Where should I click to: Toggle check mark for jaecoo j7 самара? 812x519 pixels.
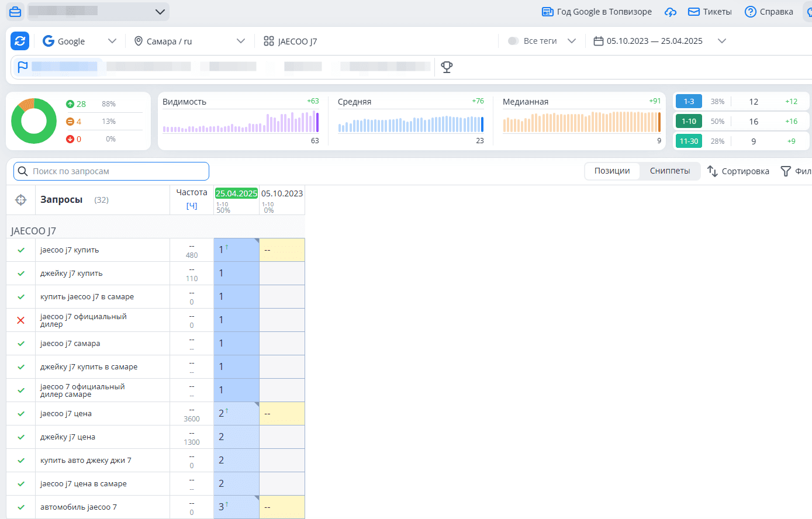click(x=21, y=344)
